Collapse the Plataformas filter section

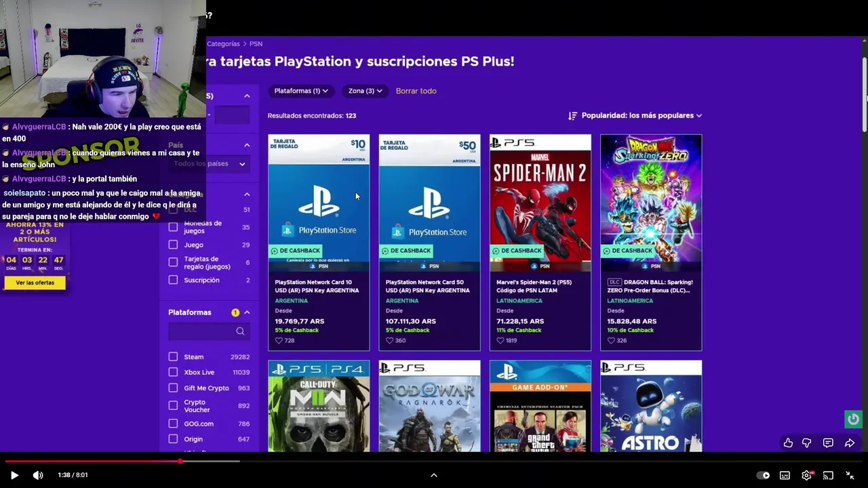(247, 312)
